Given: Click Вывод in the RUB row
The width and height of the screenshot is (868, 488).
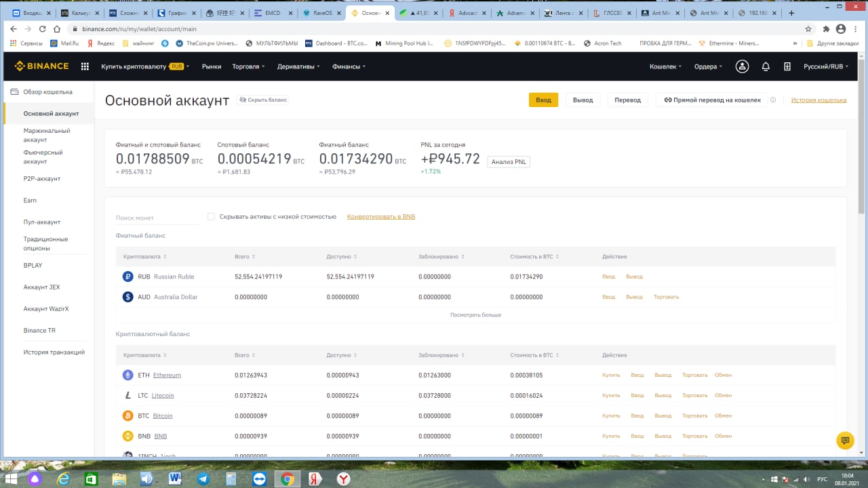Looking at the screenshot, I should [x=634, y=277].
